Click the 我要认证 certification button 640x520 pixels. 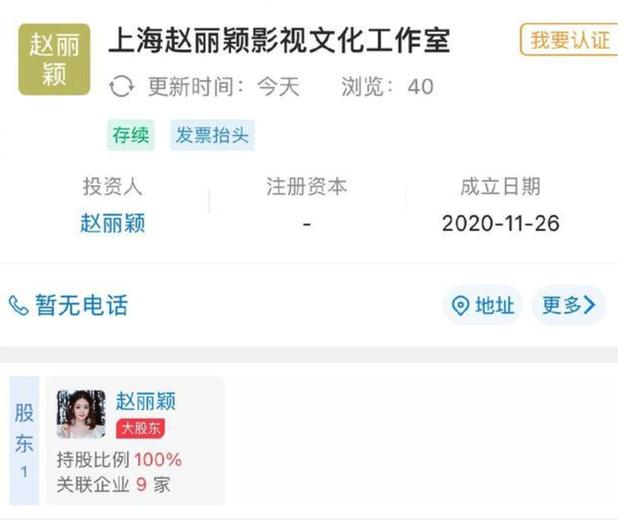569,40
